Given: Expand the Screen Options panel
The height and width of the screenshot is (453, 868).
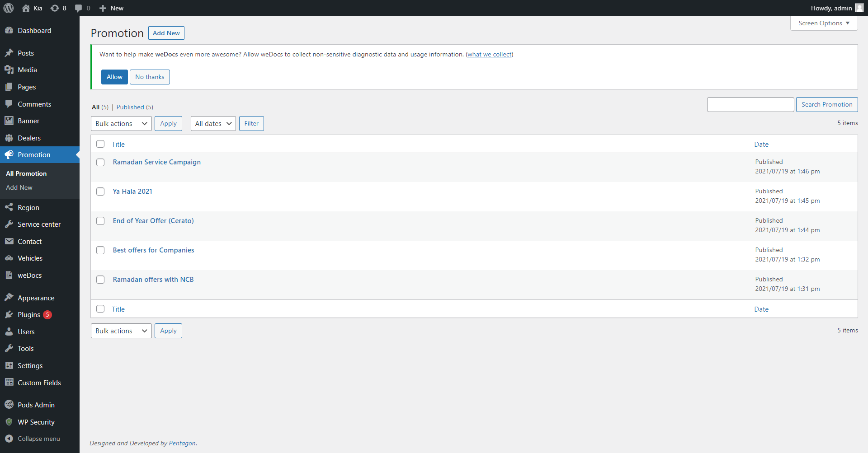Looking at the screenshot, I should point(824,23).
